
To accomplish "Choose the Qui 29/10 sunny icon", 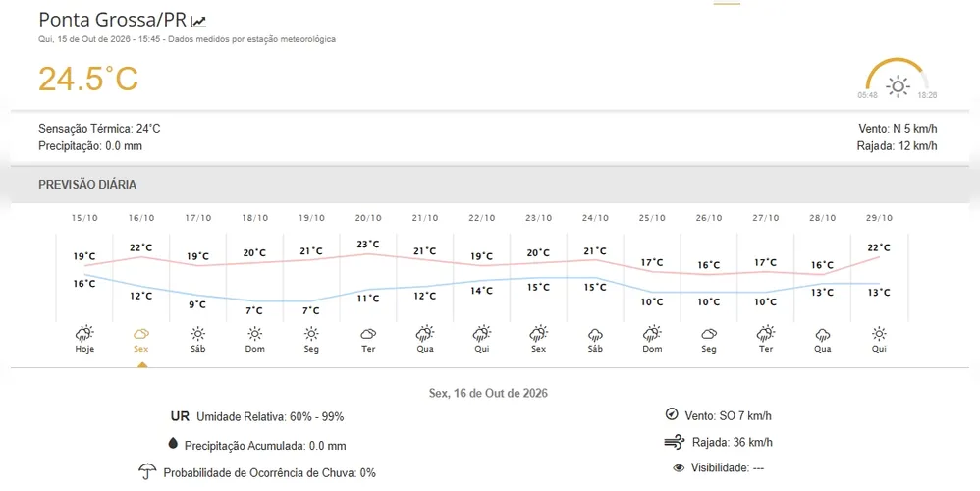I will tap(880, 334).
